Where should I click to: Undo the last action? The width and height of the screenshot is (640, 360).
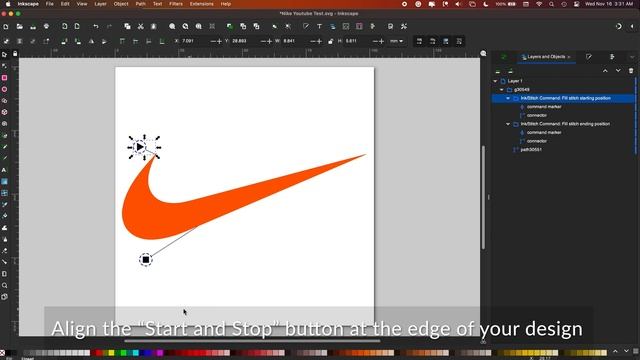tap(96, 27)
